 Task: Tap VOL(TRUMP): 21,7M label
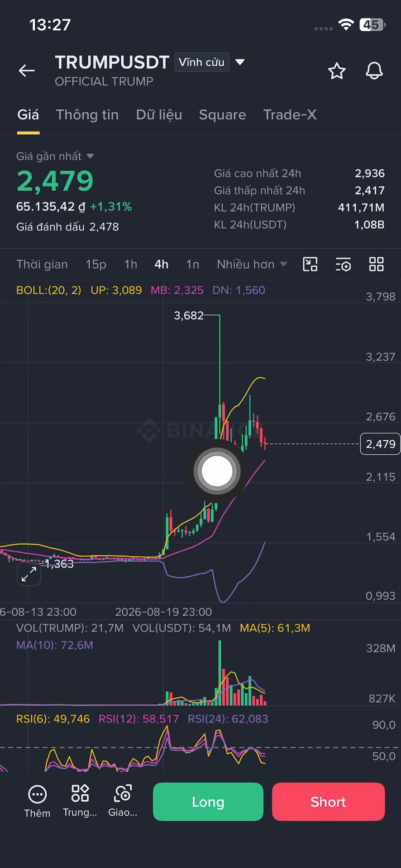coord(70,628)
